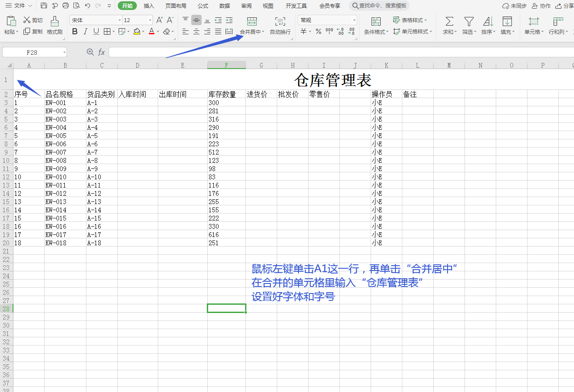Click the Save icon in quick access bar
Viewport: 574px width, 392px height.
click(44, 6)
